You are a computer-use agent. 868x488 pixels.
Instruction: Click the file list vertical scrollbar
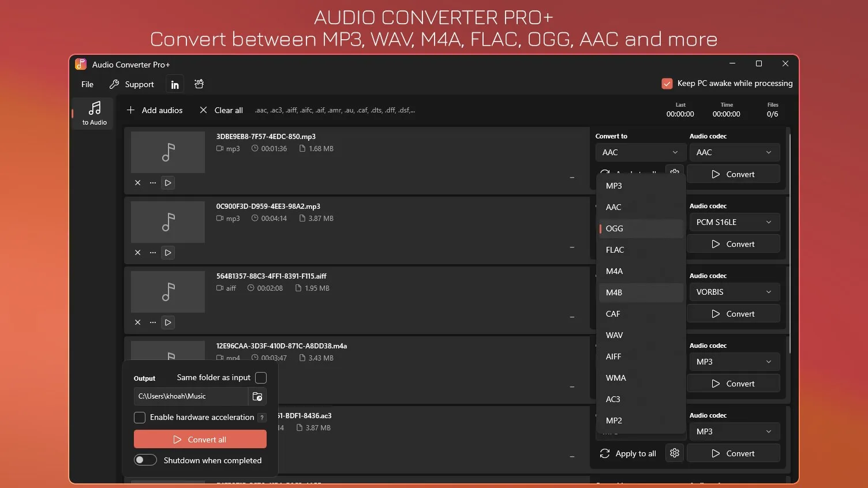[x=790, y=244]
